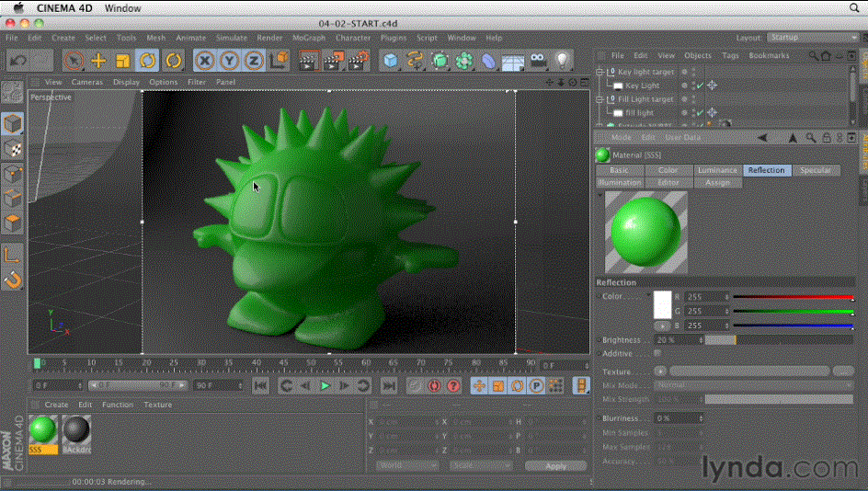Go to start of animation
The image size is (868, 491).
click(260, 386)
